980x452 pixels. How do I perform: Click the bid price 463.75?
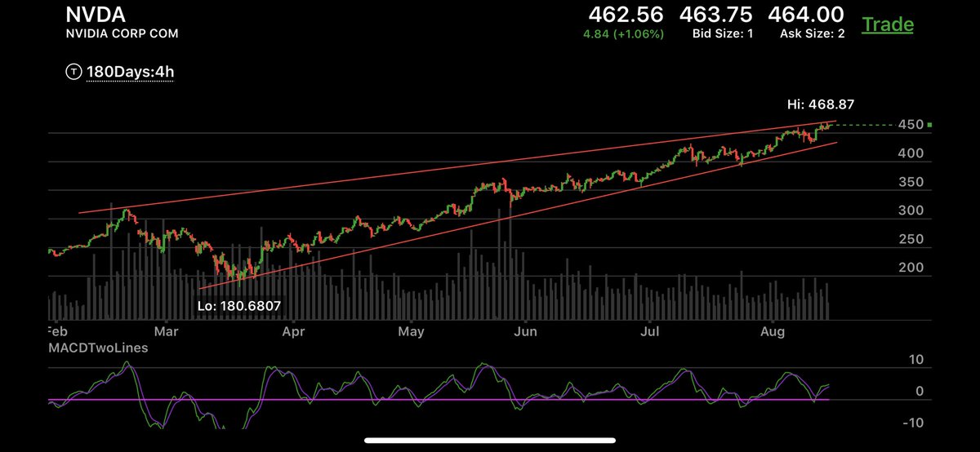[x=716, y=14]
